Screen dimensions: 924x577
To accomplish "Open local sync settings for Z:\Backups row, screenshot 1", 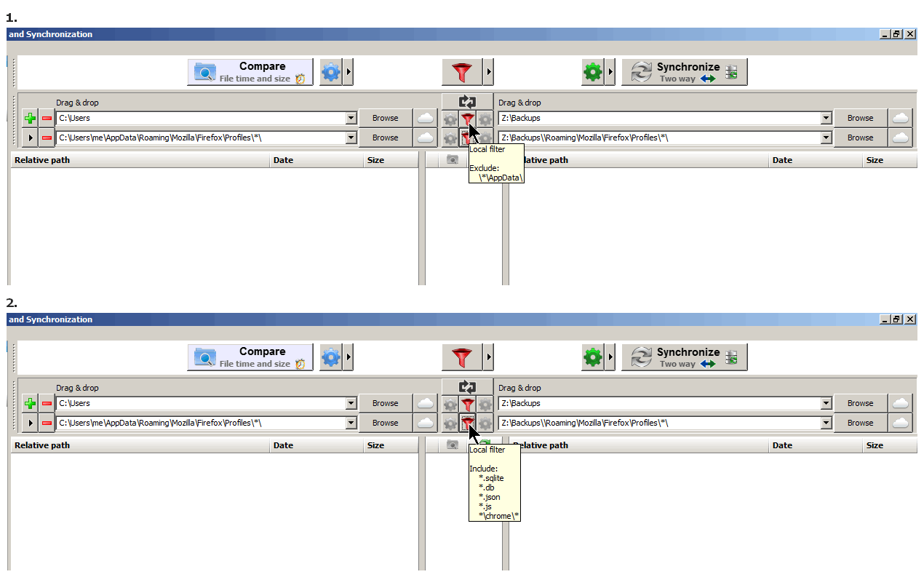I will pyautogui.click(x=485, y=119).
